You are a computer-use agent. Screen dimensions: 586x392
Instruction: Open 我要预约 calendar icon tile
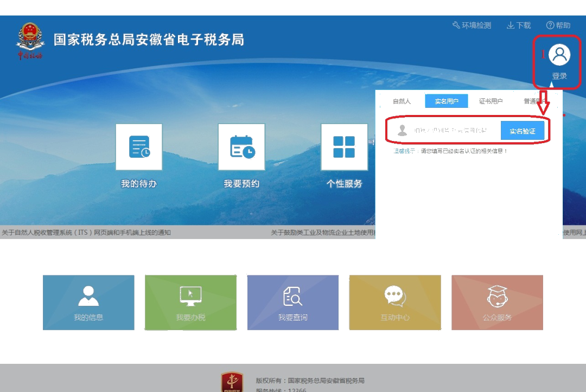[x=241, y=147]
